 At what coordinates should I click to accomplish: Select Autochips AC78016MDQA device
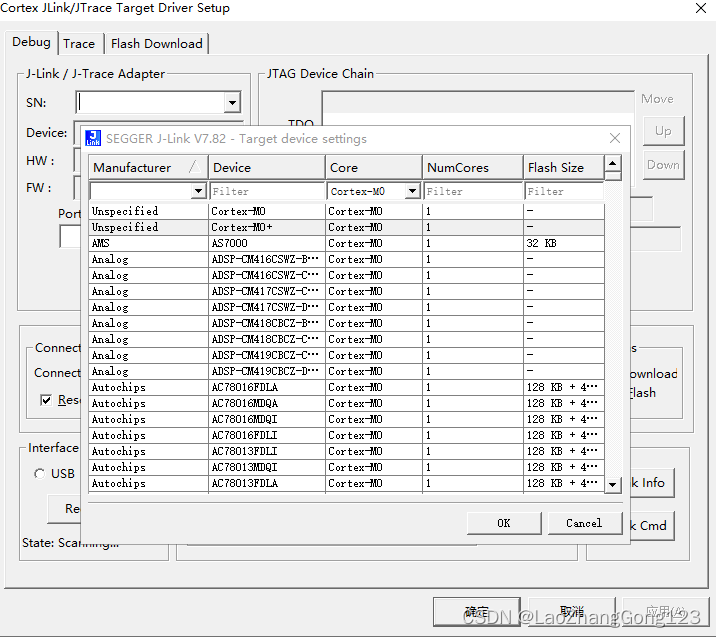[346, 403]
